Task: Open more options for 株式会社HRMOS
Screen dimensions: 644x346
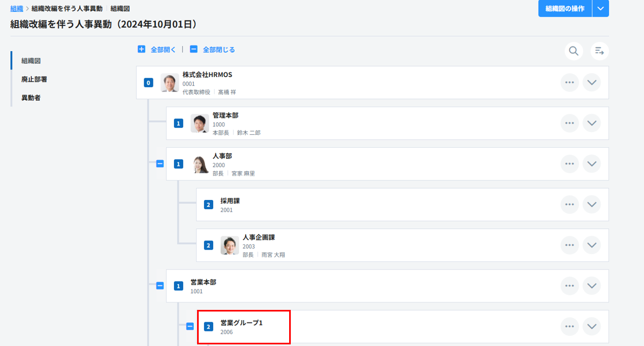Action: tap(570, 82)
